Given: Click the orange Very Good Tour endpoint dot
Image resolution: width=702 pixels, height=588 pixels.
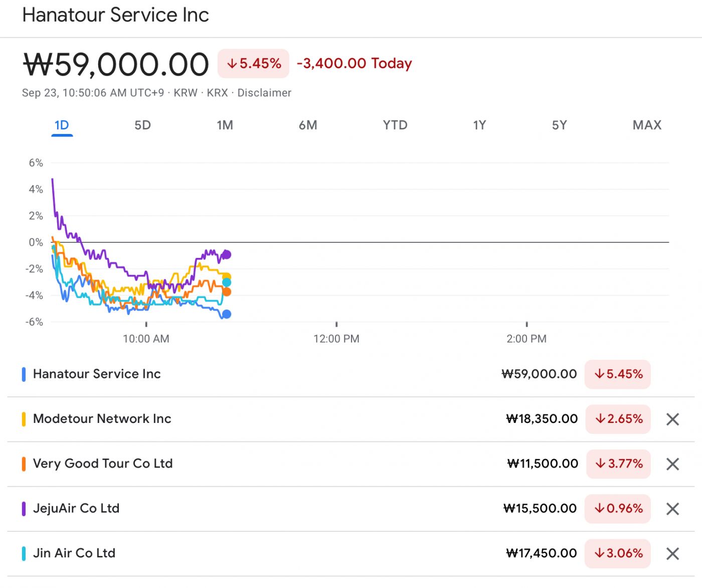Looking at the screenshot, I should (227, 292).
